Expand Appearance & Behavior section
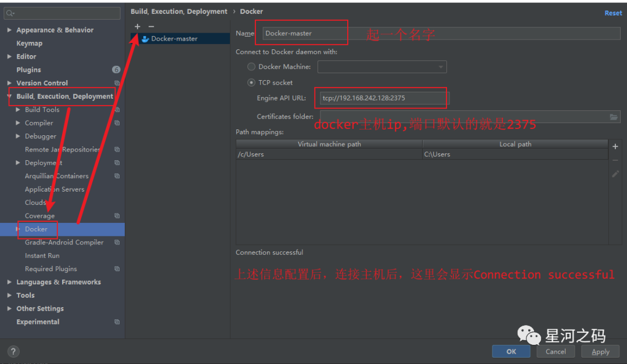This screenshot has width=627, height=364. click(9, 30)
